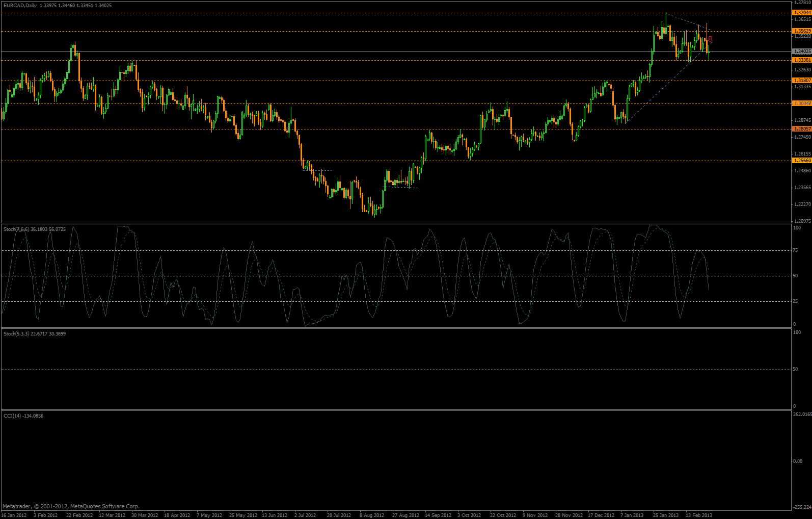Click the Metatrader MetaQuotes copyright text
The image size is (812, 519).
click(71, 506)
